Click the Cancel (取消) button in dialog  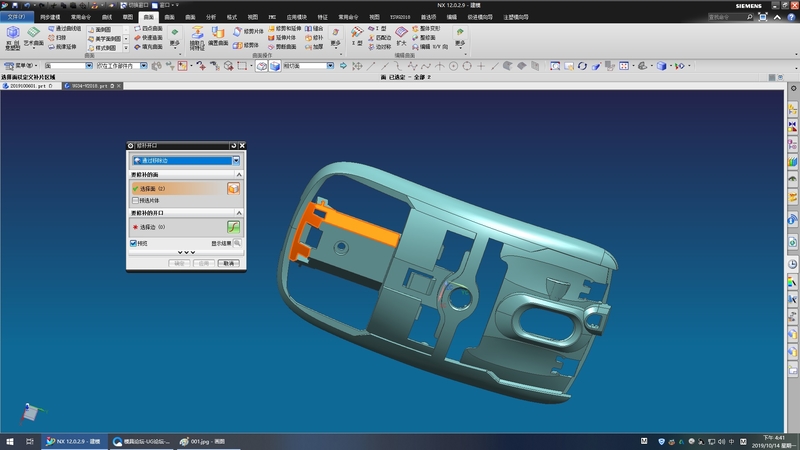228,263
